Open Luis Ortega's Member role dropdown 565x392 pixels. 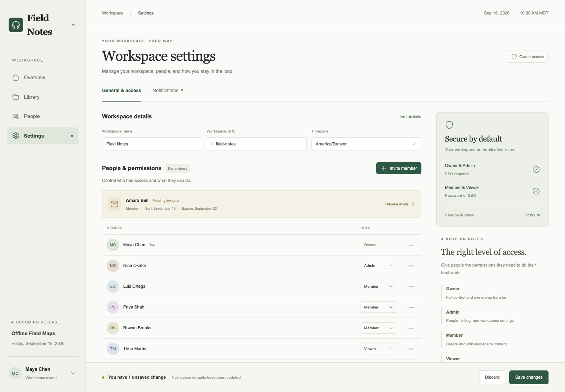tap(379, 287)
